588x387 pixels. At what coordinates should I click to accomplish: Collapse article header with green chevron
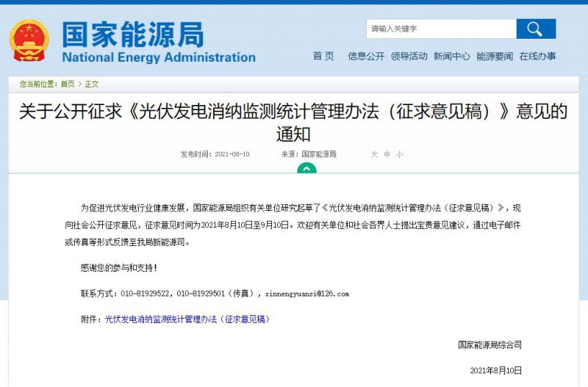click(306, 168)
